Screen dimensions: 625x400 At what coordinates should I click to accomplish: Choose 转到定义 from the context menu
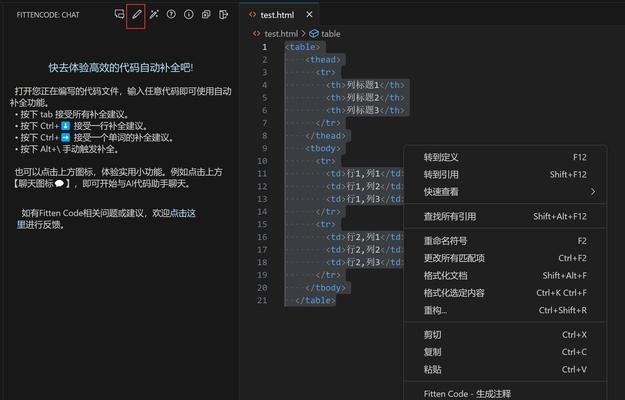(x=505, y=157)
